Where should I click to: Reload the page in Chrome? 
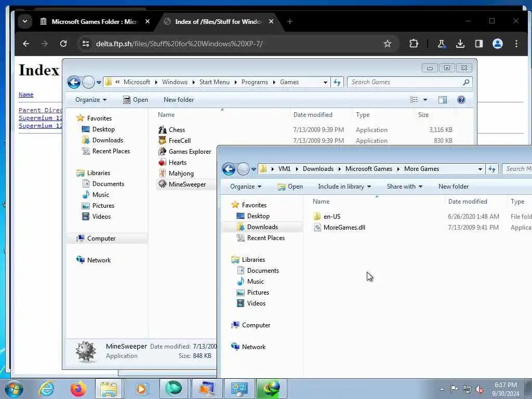[x=63, y=44]
